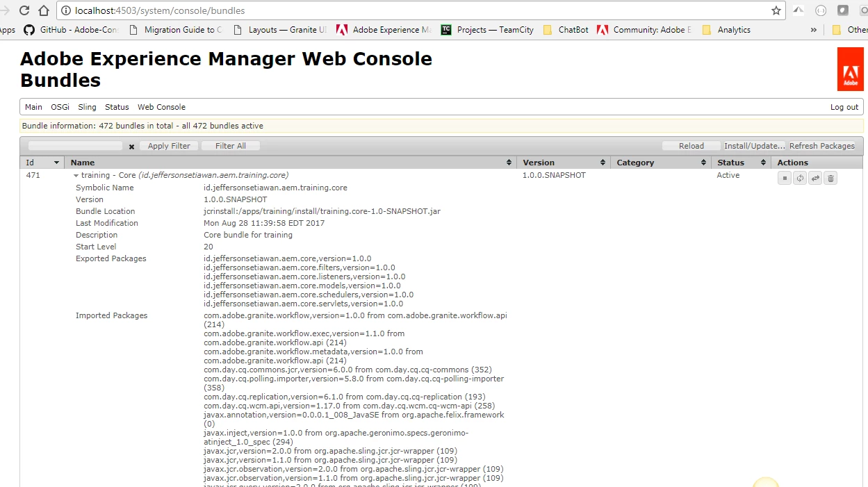Select the jcrinstall bundle location value

point(322,211)
